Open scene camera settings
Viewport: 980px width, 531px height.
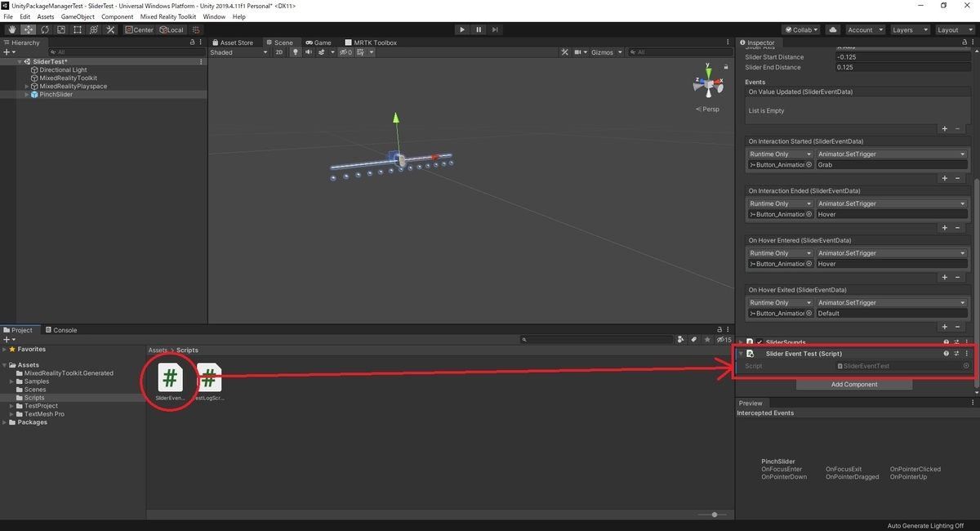coord(581,52)
